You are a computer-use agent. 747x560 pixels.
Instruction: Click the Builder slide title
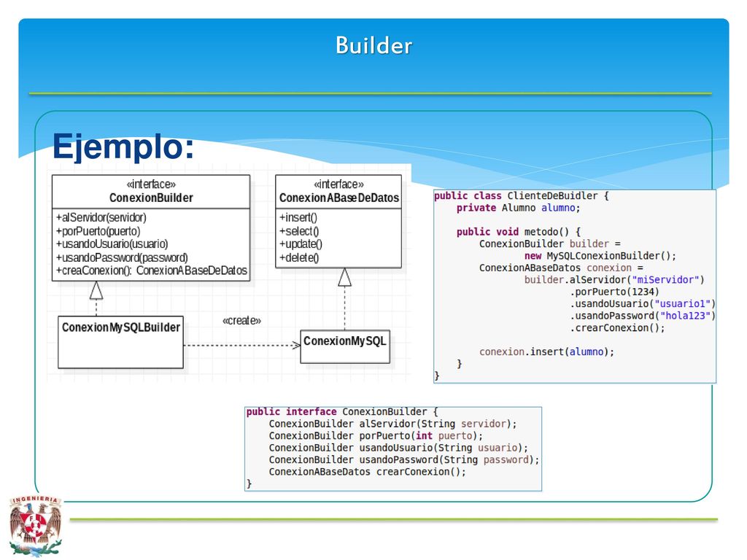[x=373, y=46]
